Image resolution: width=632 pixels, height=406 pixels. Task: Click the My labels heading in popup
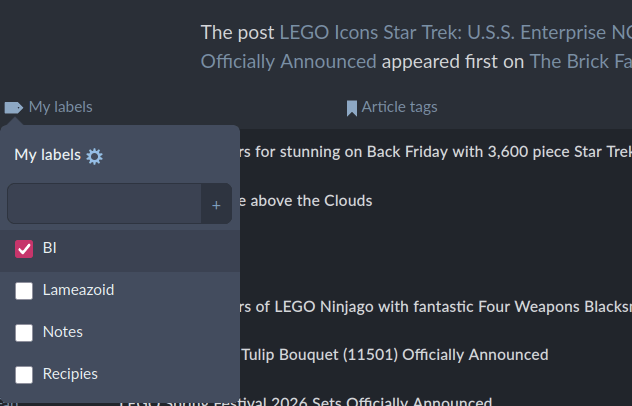coord(47,155)
